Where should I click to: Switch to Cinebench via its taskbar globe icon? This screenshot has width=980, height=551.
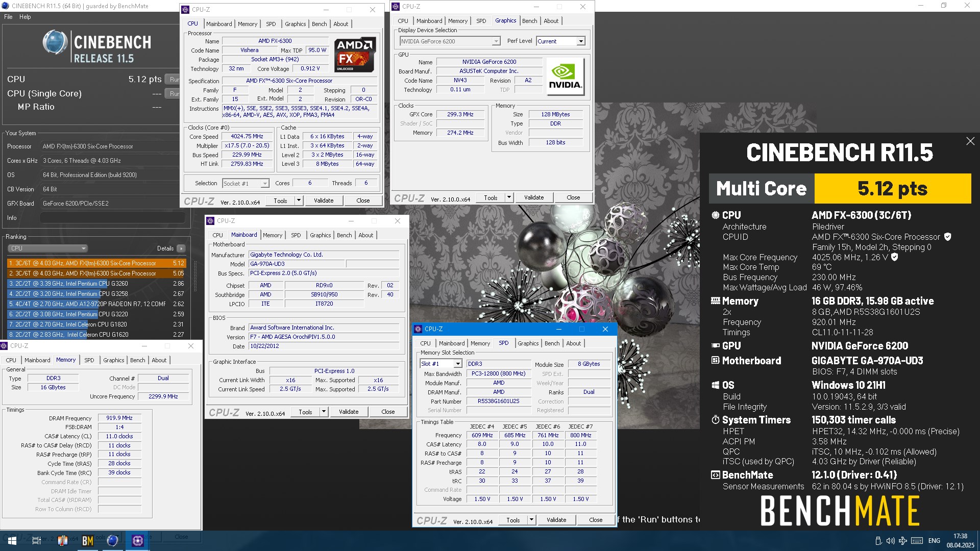click(x=113, y=540)
